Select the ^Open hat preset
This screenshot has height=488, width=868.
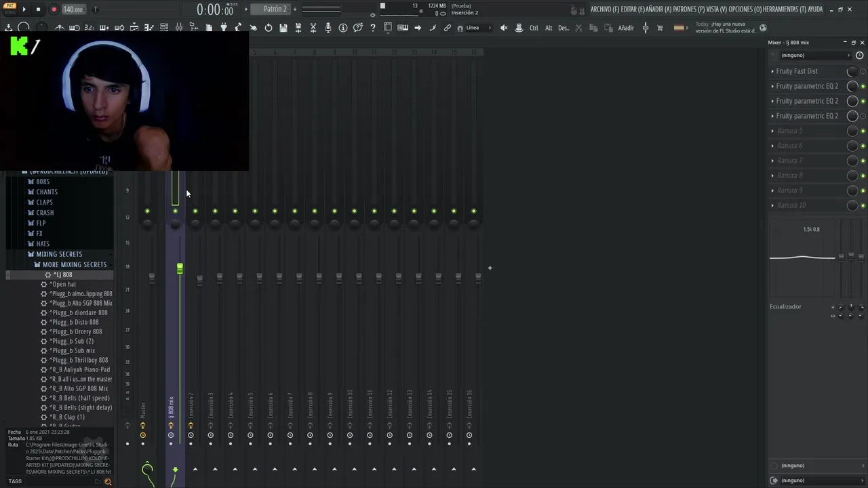coord(62,284)
